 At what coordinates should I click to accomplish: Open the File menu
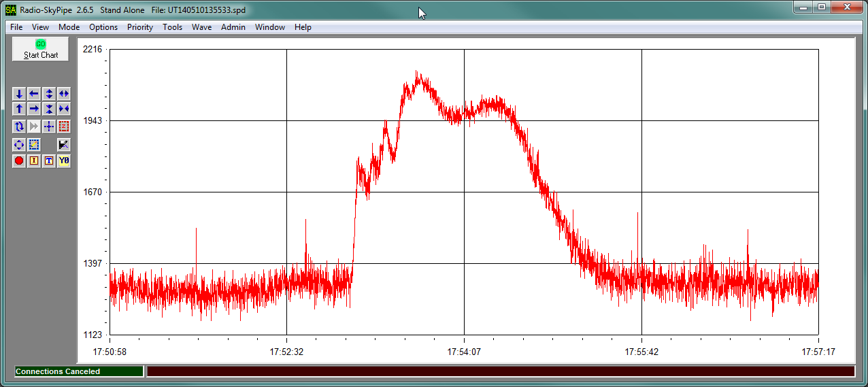coord(16,27)
